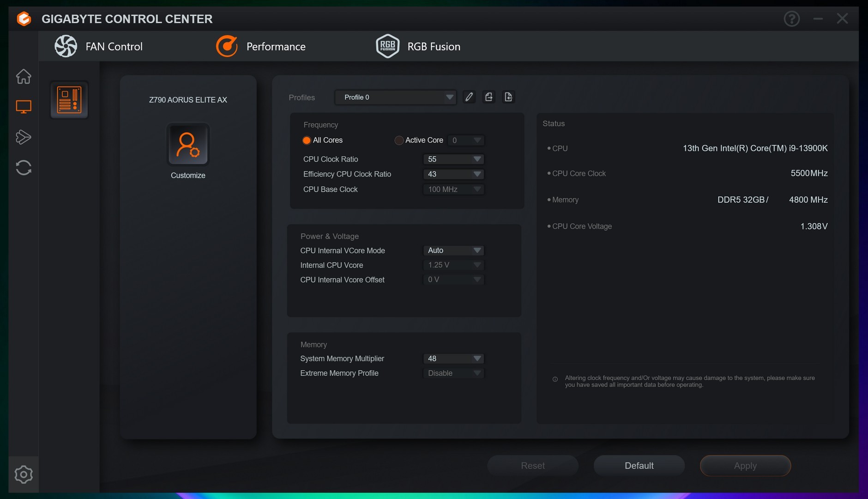Open the Profile 0 dropdown
The image size is (868, 499).
396,97
